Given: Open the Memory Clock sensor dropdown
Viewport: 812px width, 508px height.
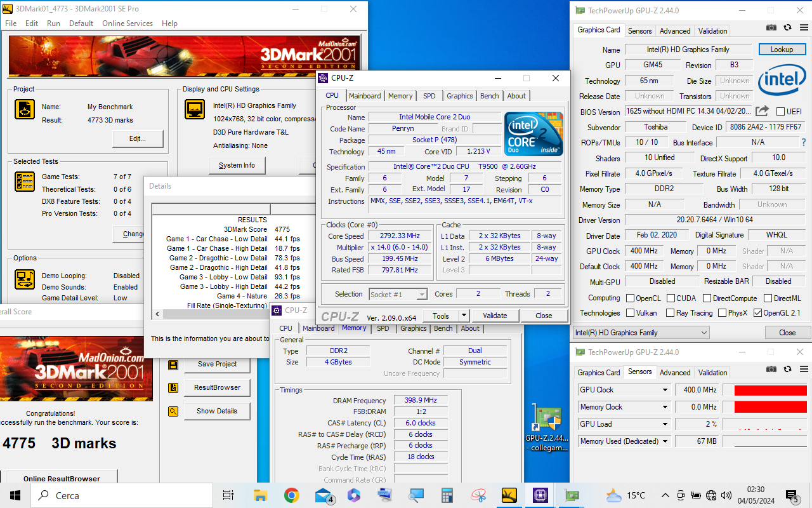Looking at the screenshot, I should (x=665, y=407).
